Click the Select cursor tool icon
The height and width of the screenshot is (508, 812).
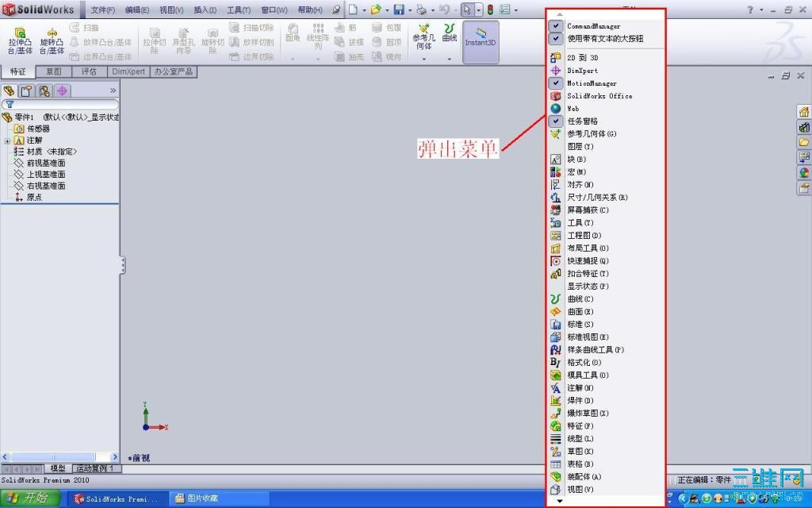[x=467, y=10]
